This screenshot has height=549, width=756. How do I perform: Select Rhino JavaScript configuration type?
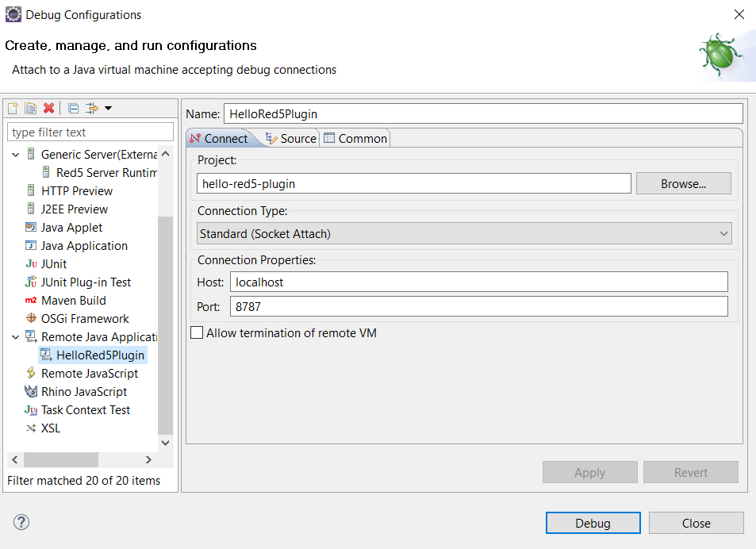(84, 392)
